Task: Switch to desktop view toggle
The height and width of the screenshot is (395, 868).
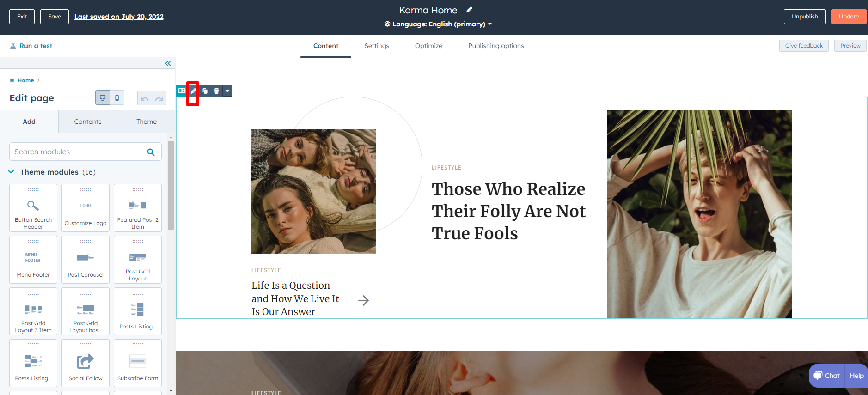Action: click(103, 98)
